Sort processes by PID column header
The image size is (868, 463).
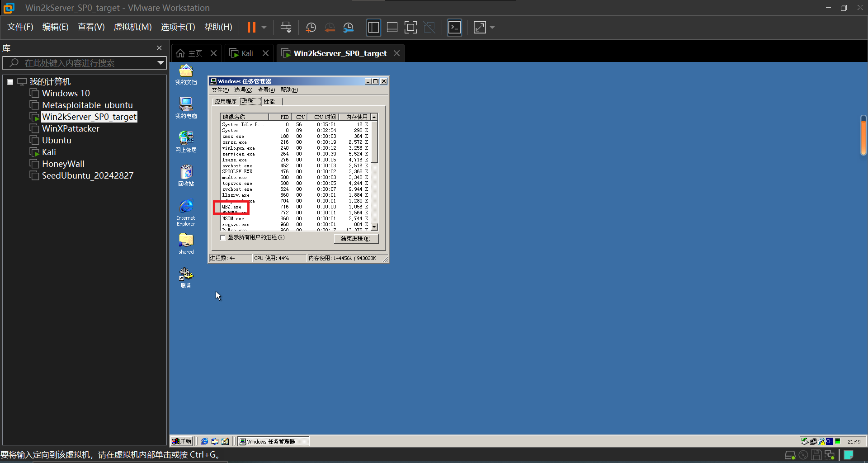[280, 117]
